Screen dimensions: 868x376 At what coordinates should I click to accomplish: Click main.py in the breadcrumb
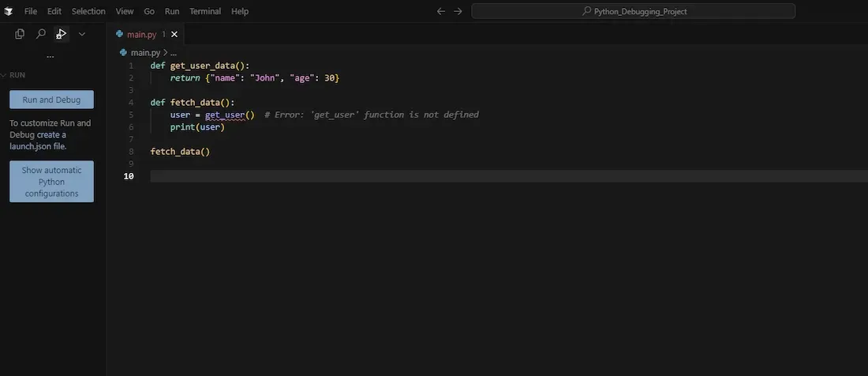pos(145,53)
